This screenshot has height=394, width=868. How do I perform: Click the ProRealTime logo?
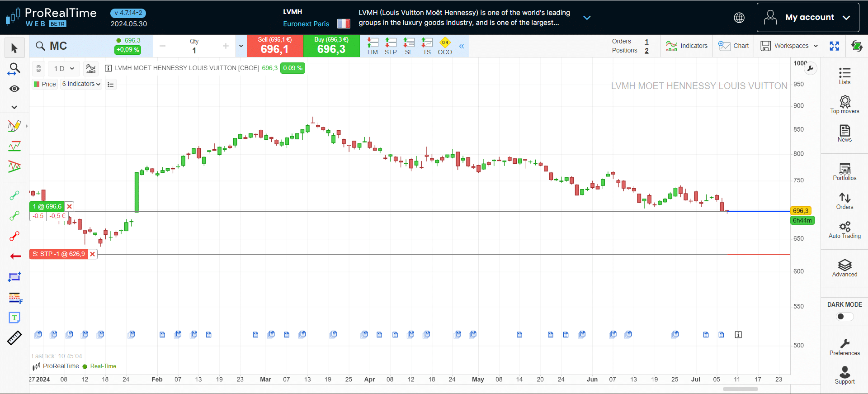click(x=51, y=18)
